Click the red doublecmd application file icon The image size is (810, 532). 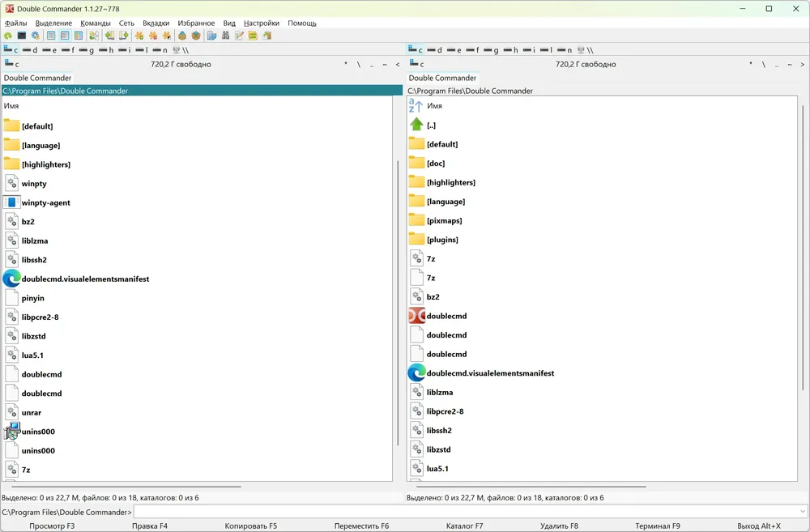point(417,316)
